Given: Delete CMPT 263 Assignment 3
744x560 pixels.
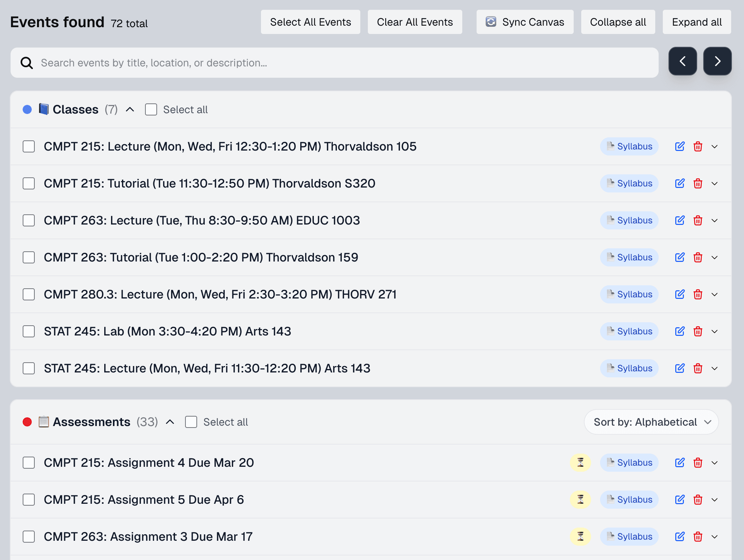Looking at the screenshot, I should pos(698,536).
